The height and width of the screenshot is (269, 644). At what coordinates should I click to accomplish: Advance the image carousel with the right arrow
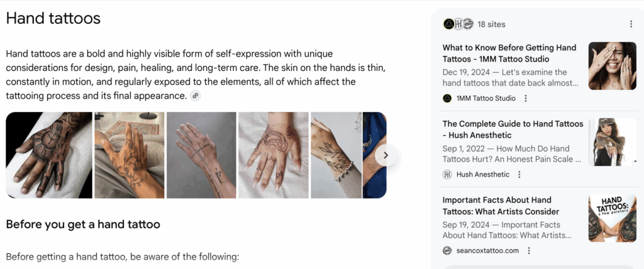[386, 155]
